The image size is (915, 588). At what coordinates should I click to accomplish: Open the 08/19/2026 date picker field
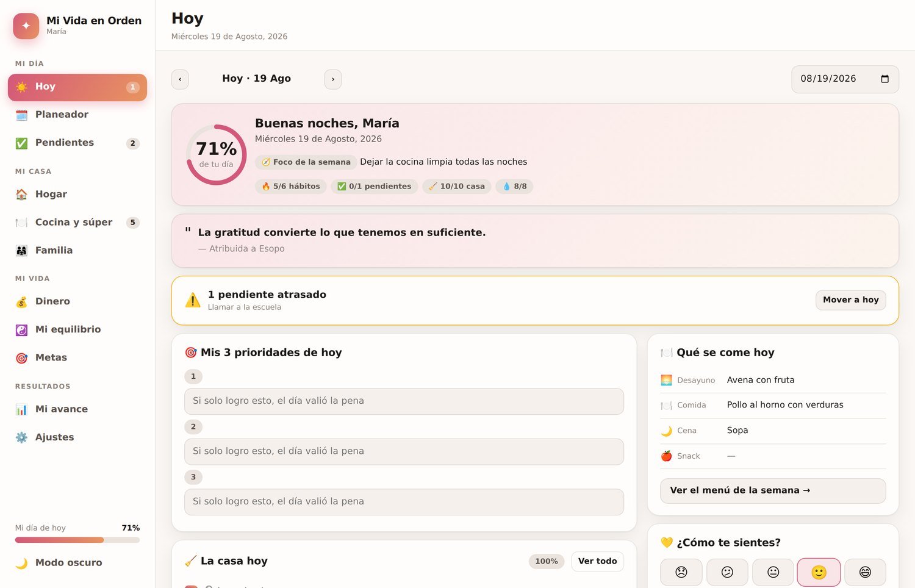[845, 79]
